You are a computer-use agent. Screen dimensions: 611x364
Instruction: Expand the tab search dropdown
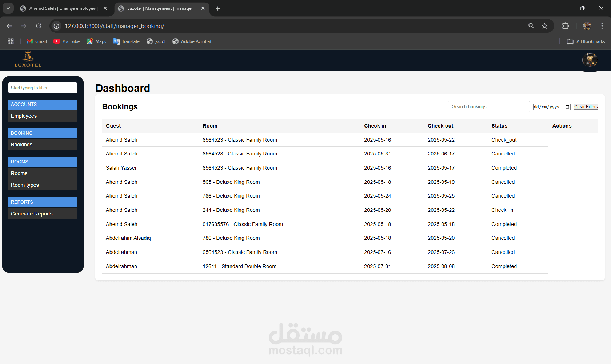[8, 8]
